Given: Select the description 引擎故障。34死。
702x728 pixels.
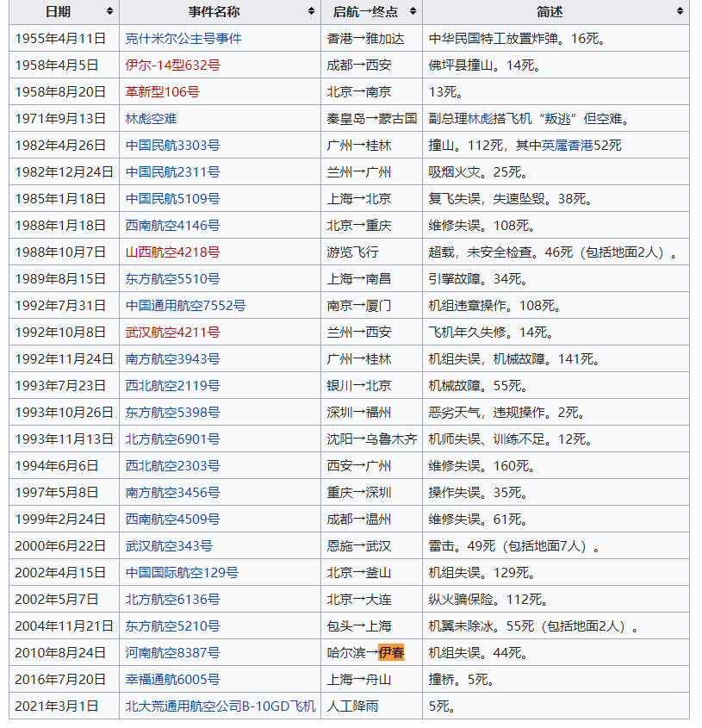Looking at the screenshot, I should [x=556, y=279].
